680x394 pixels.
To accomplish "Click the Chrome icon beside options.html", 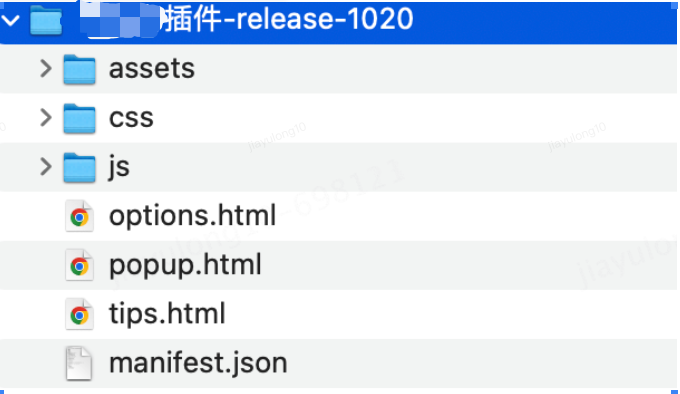I will point(79,216).
